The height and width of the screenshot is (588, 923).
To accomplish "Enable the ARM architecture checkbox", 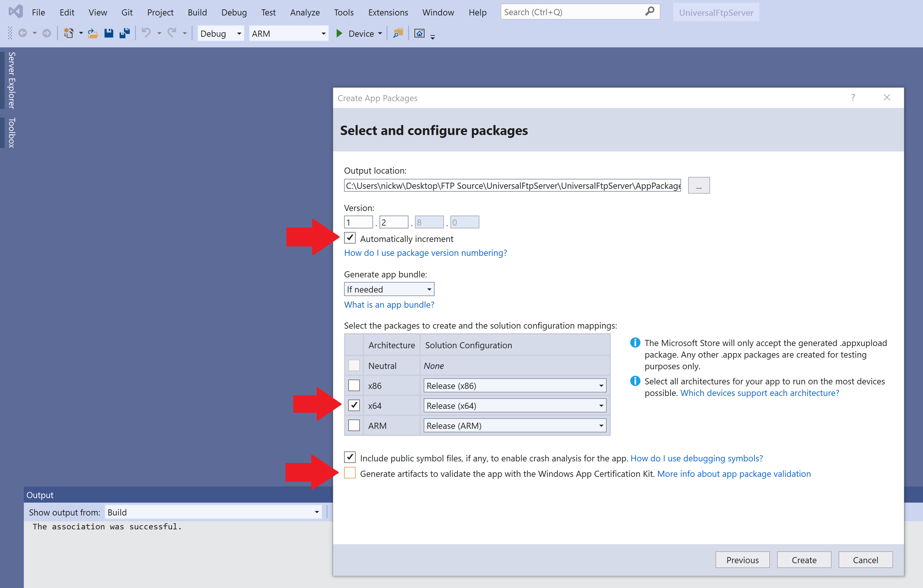I will (354, 426).
